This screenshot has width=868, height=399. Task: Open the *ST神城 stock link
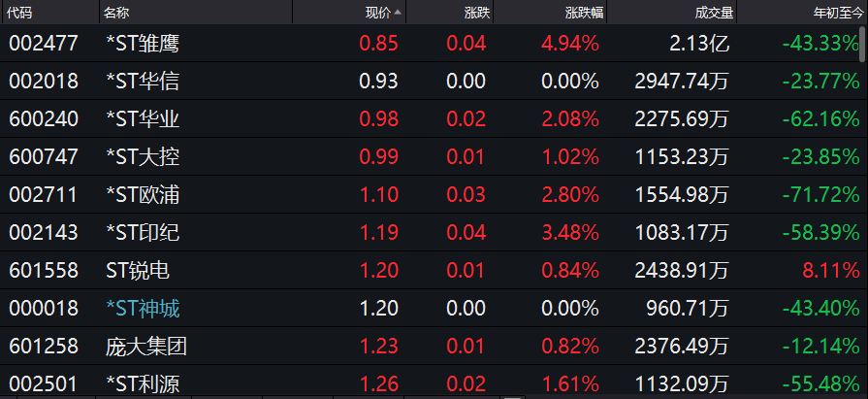(143, 308)
